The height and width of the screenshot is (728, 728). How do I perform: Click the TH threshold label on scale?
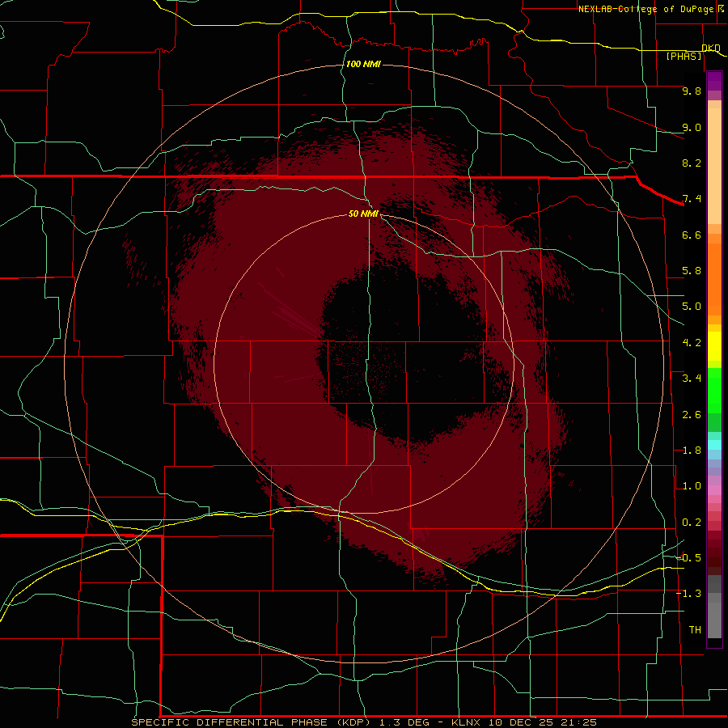pyautogui.click(x=695, y=630)
